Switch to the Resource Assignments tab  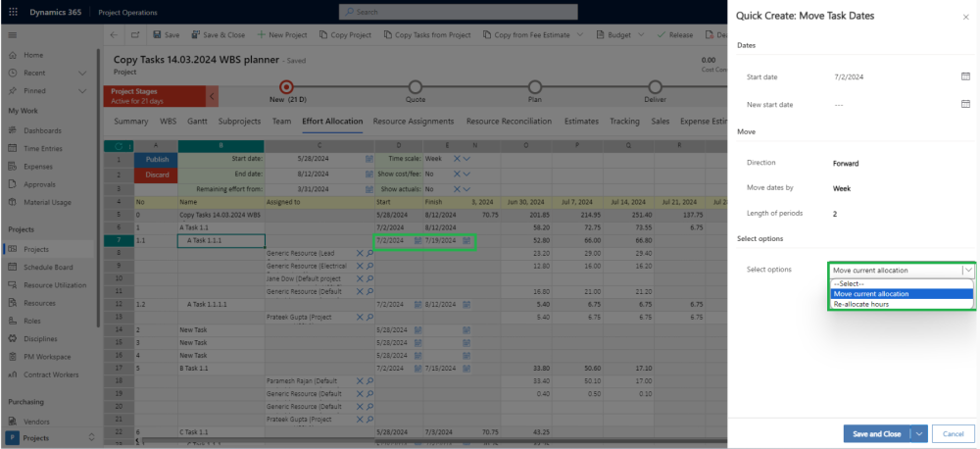[414, 122]
